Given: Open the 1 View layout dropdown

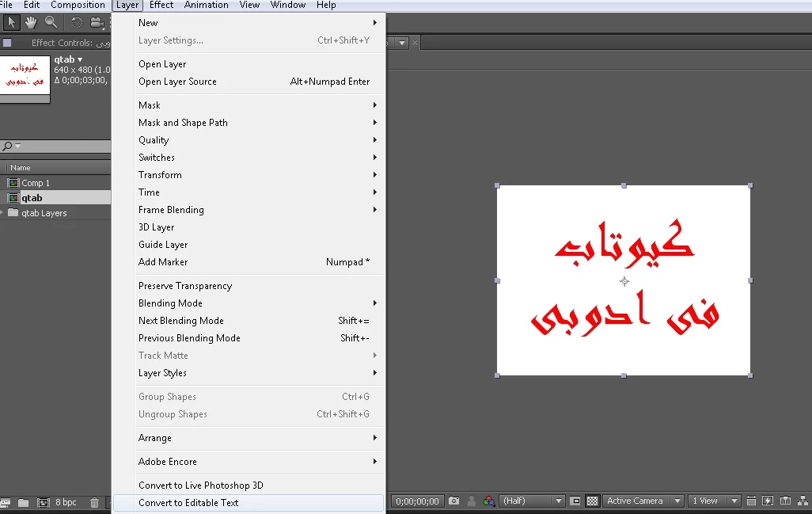Looking at the screenshot, I should (715, 501).
